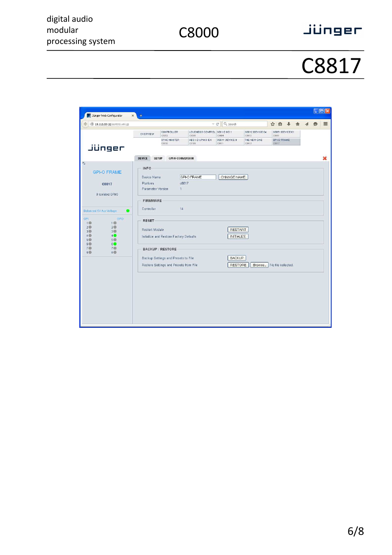Click the RESTART button
392x555 pixels.
click(x=238, y=230)
